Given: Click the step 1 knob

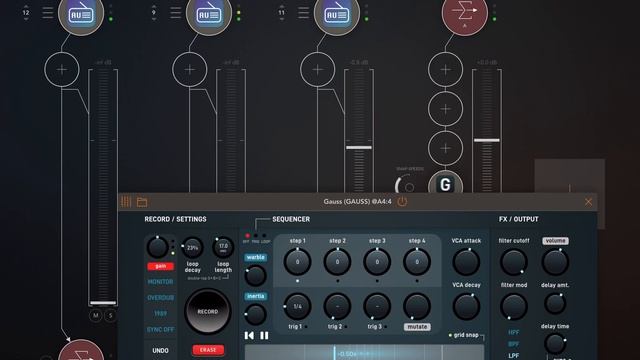Looking at the screenshot, I should click(297, 262).
